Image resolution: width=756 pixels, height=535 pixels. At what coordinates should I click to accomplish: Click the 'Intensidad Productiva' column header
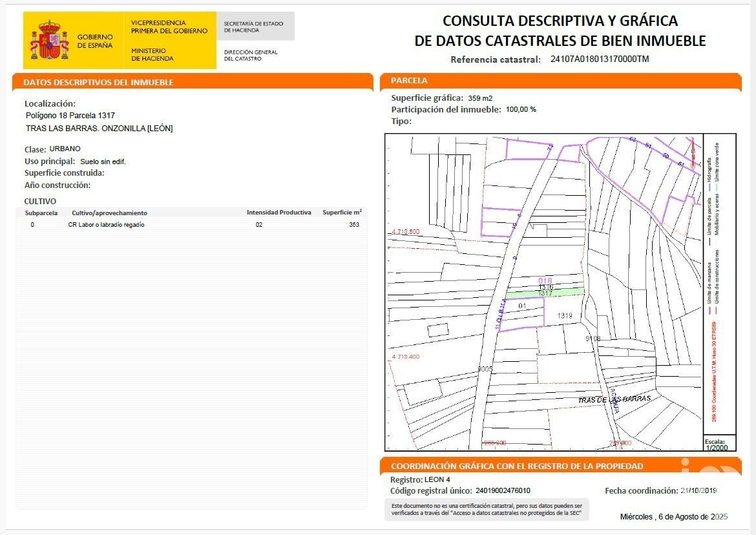coord(278,213)
